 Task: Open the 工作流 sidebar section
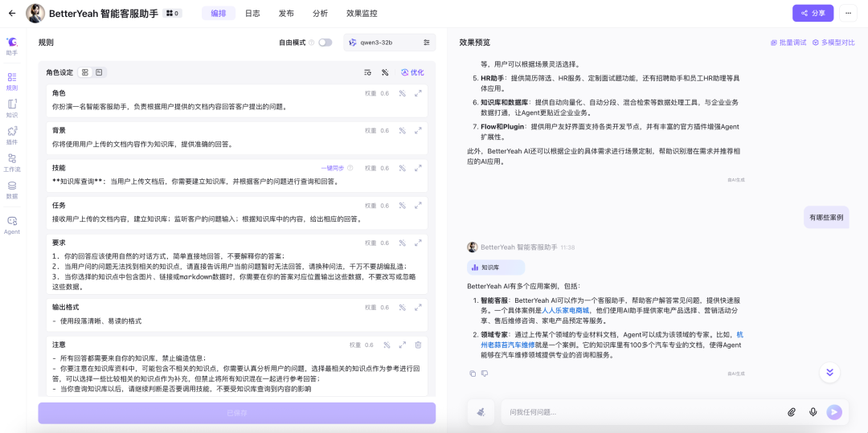[11, 162]
